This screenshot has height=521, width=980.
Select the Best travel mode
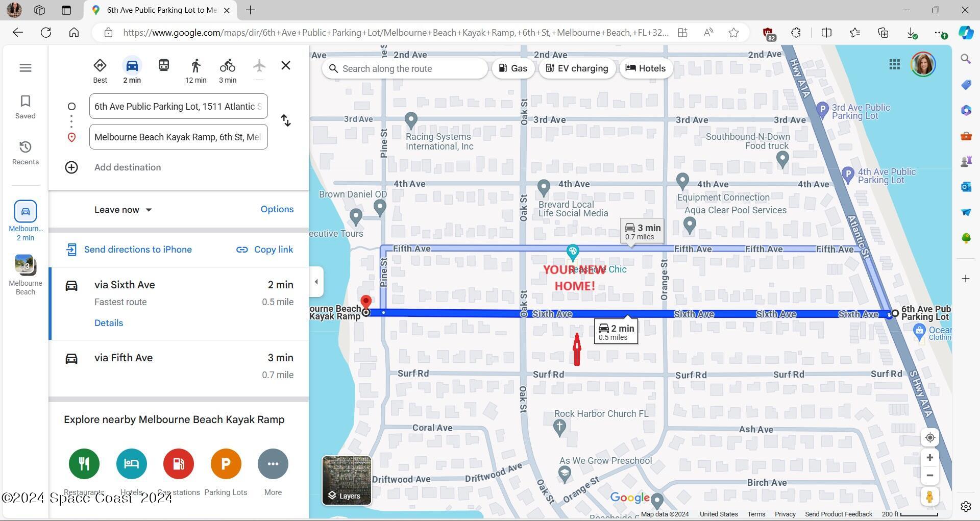[x=100, y=70]
